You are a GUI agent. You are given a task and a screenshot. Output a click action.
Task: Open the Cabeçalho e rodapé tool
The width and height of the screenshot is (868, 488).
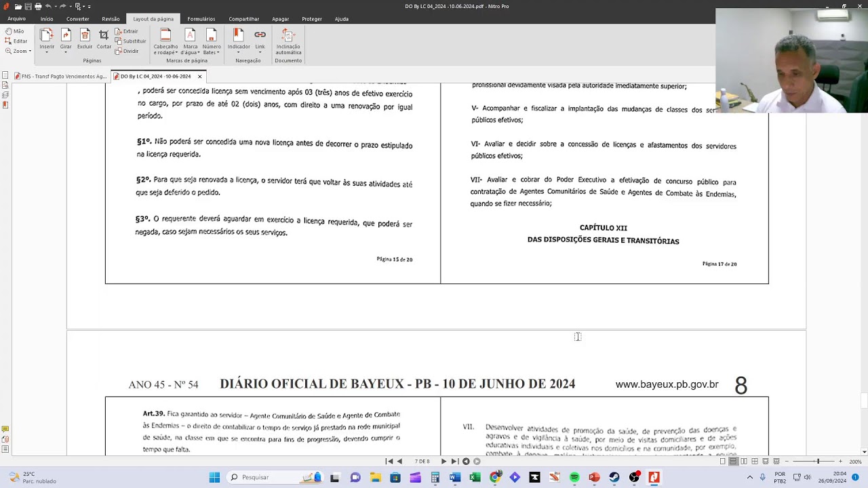pyautogui.click(x=165, y=41)
